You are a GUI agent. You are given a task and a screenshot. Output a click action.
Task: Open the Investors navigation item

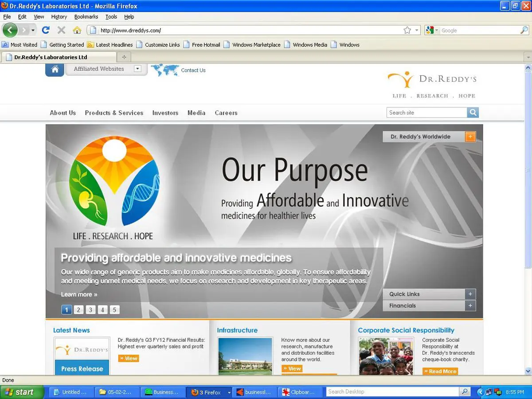point(165,113)
